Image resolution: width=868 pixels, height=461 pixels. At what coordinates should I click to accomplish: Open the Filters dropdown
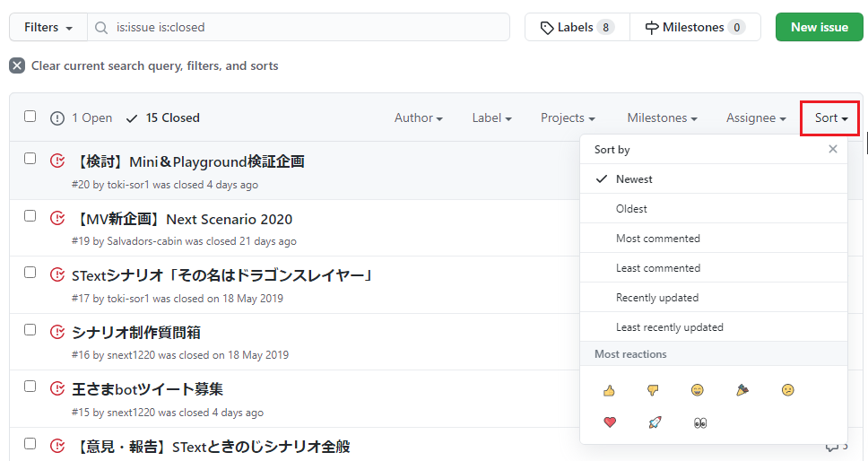(48, 27)
